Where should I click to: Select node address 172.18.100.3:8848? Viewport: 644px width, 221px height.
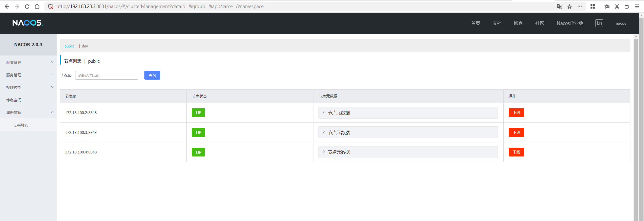click(81, 133)
